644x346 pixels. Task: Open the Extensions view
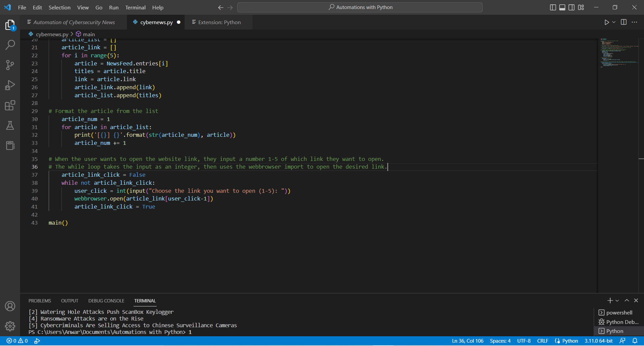[10, 105]
